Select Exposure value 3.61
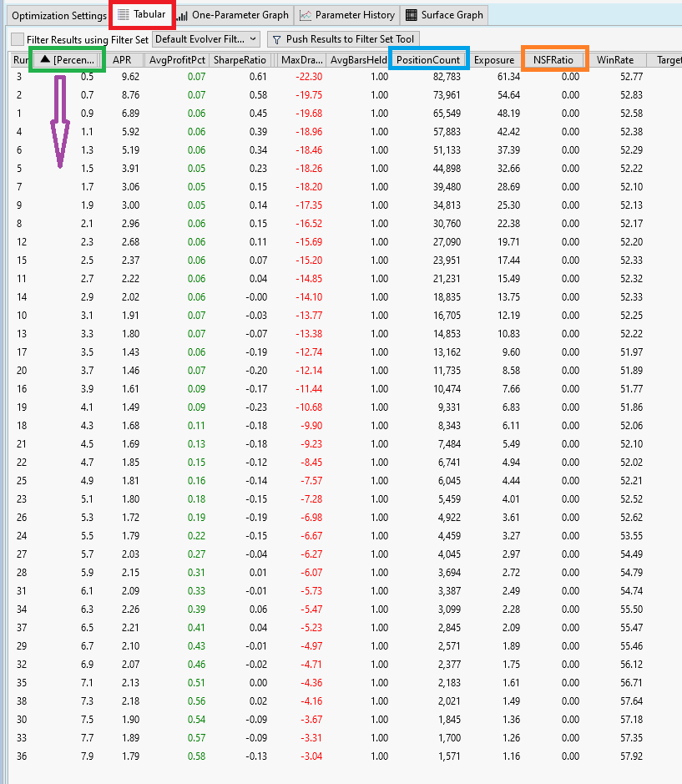 pyautogui.click(x=511, y=518)
